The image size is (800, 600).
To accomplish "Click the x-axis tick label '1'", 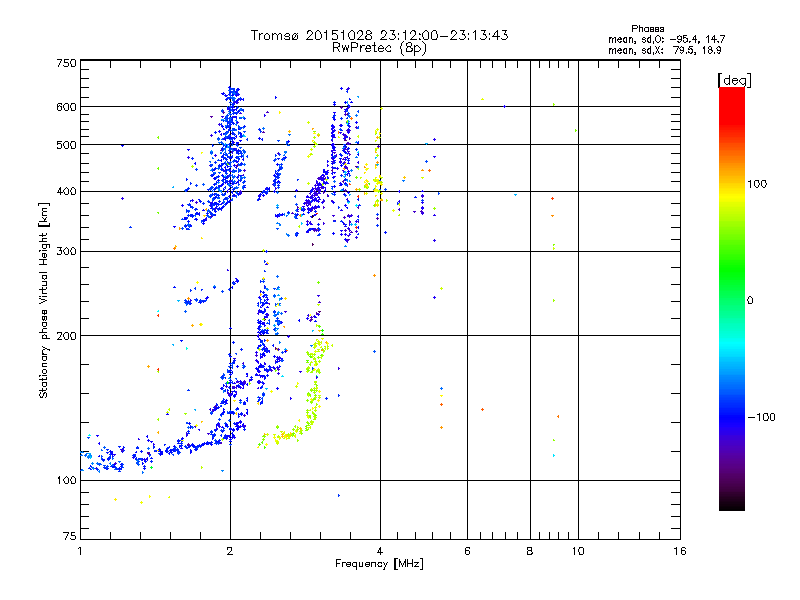I will [81, 551].
